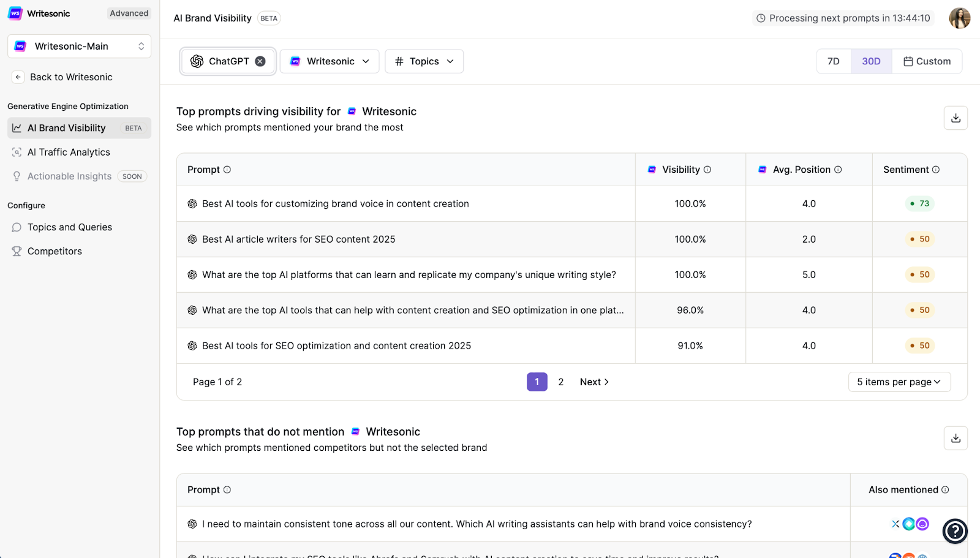Go to page 2 of the prompts table

561,382
